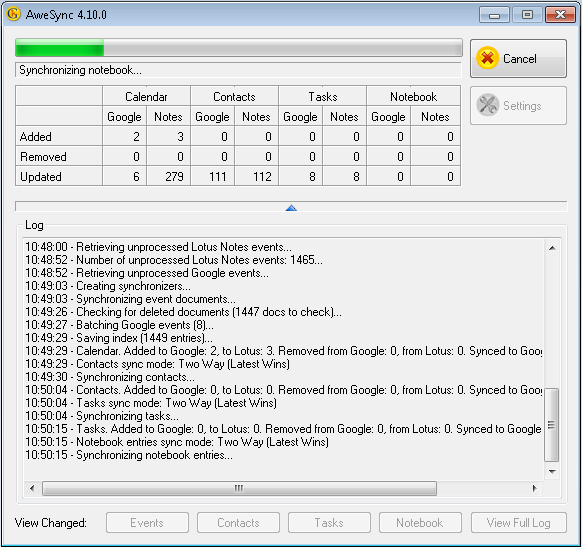
Task: Click log line 'Contacts sync mode: Two Way'
Action: (x=157, y=364)
